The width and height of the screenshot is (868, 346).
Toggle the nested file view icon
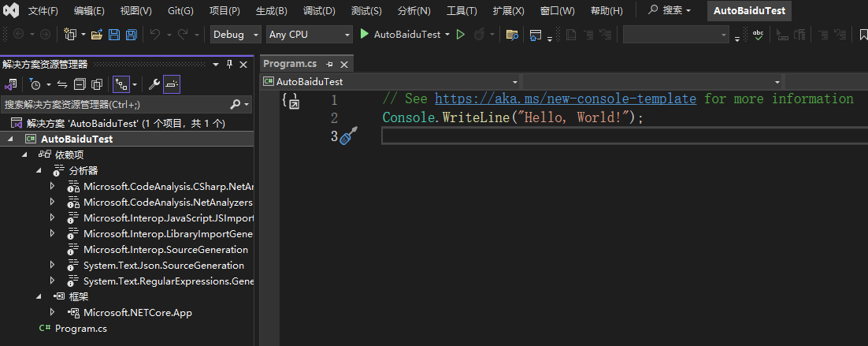[121, 84]
